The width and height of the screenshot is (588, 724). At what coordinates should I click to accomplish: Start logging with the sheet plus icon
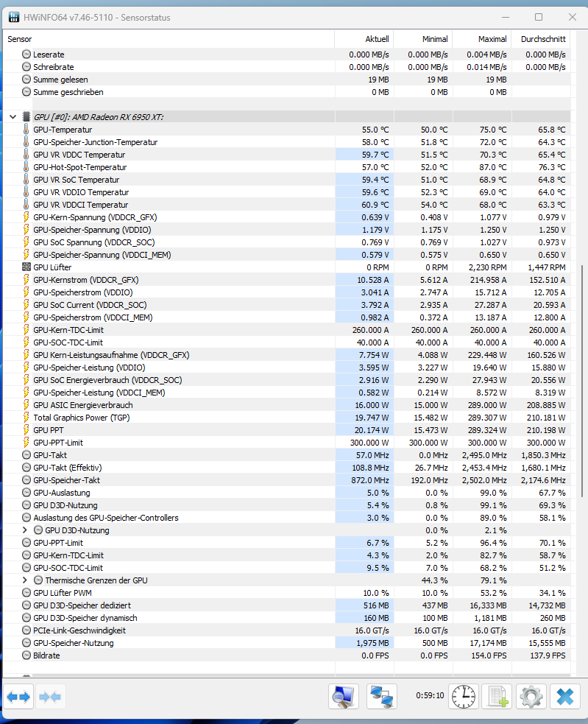click(497, 697)
